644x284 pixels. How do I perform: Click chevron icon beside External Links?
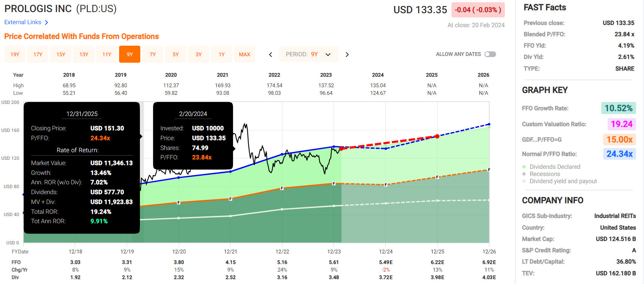(x=47, y=23)
